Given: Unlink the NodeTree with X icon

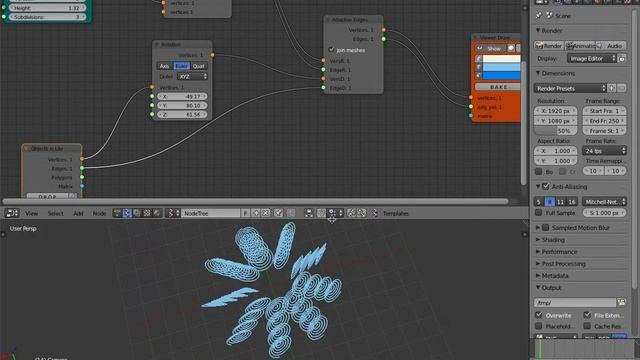Looking at the screenshot, I should pos(266,213).
